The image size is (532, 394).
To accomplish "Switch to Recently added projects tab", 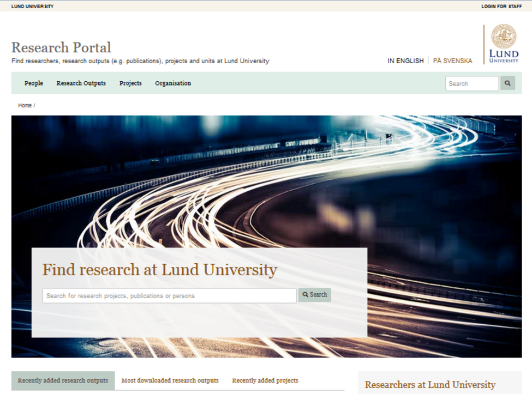I will [265, 380].
